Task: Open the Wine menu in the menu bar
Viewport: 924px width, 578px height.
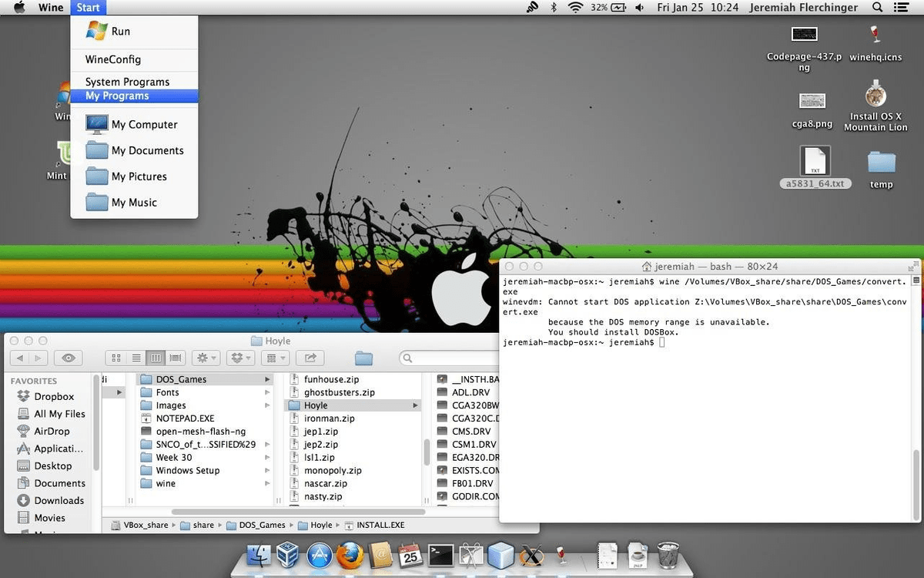Action: (51, 7)
